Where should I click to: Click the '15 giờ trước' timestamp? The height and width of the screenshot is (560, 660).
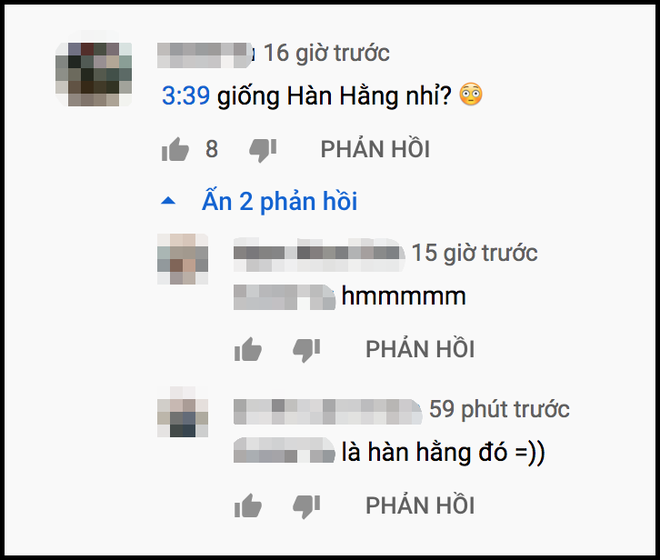[474, 253]
